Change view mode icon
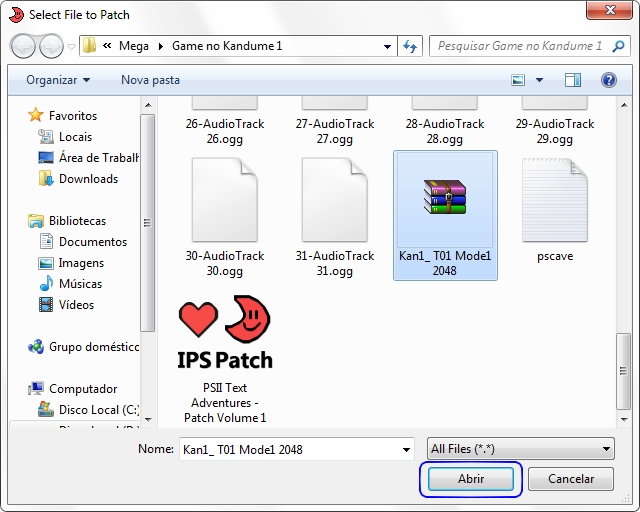This screenshot has width=640, height=512. pyautogui.click(x=518, y=80)
